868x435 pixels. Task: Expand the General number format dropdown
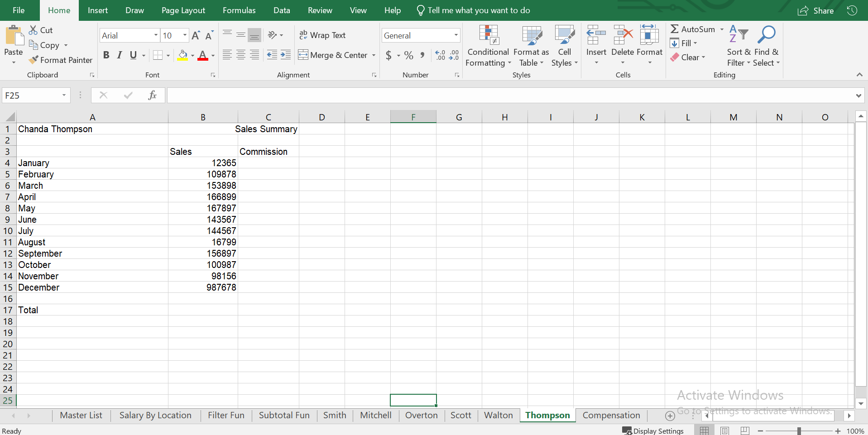[456, 35]
